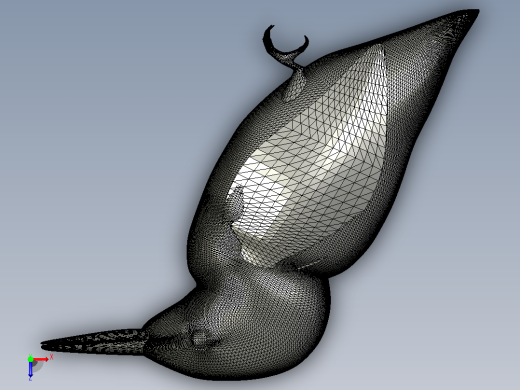Click the small dark mesh patch inside the wing

click(237, 198)
